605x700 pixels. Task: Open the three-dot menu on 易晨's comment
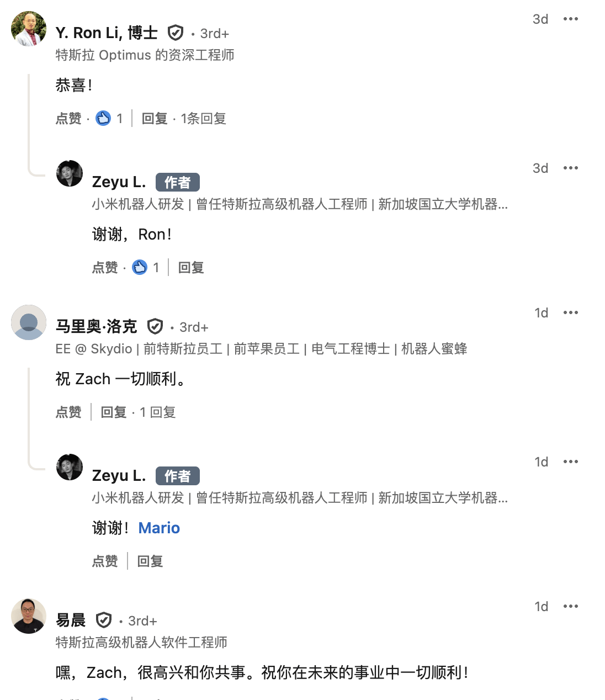tap(571, 606)
